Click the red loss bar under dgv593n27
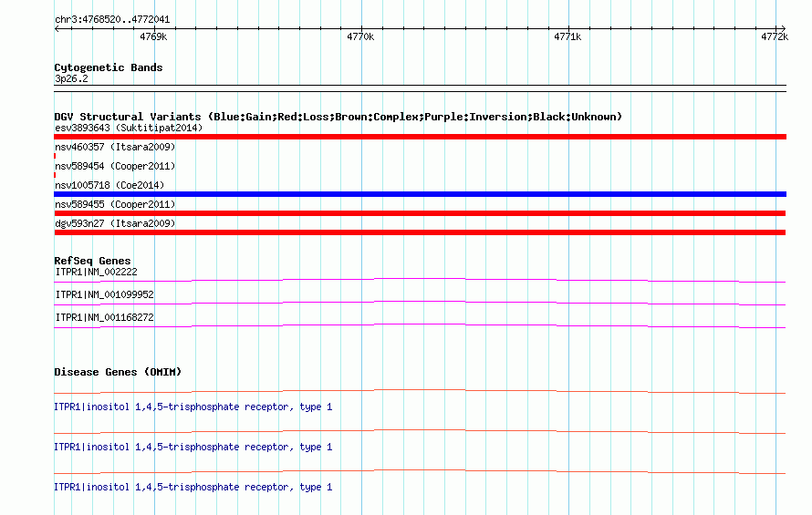This screenshot has height=515, width=812. 420,232
